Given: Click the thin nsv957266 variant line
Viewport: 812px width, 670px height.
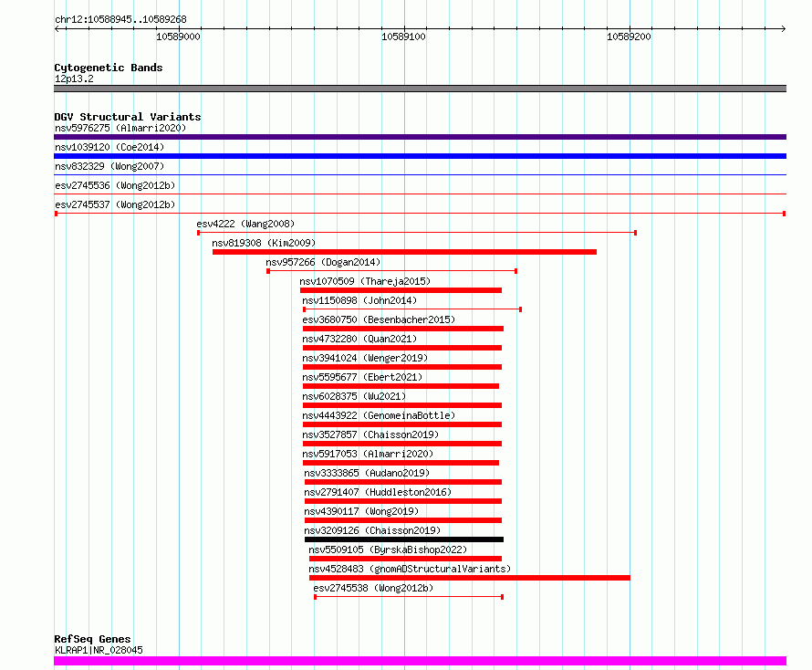Looking at the screenshot, I should click(392, 271).
